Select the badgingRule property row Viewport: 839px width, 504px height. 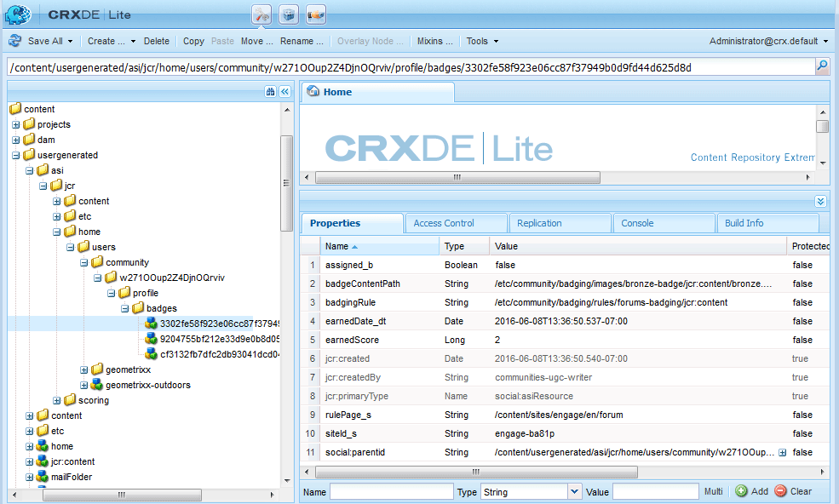pyautogui.click(x=565, y=302)
